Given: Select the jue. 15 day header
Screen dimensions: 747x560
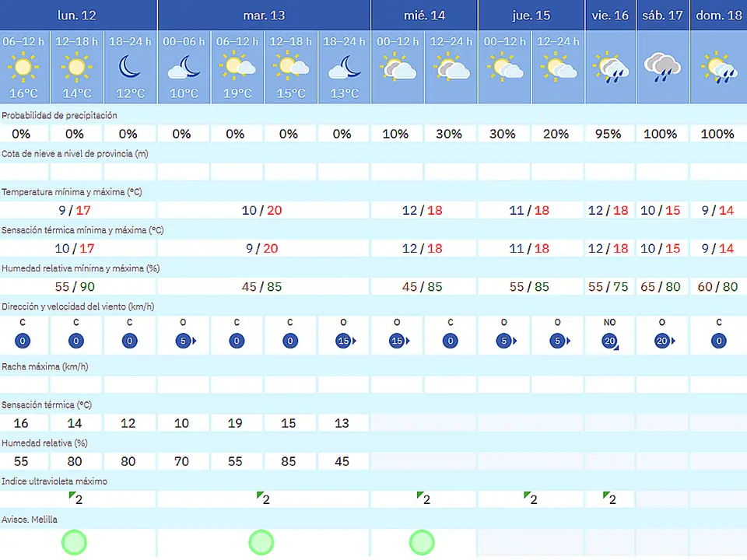Looking at the screenshot, I should pyautogui.click(x=531, y=16).
